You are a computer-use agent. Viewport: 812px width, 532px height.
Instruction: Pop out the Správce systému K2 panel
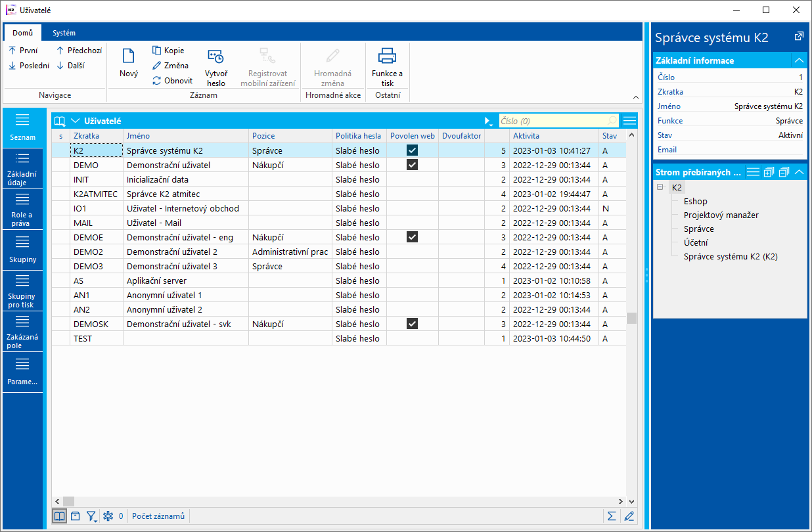(799, 37)
